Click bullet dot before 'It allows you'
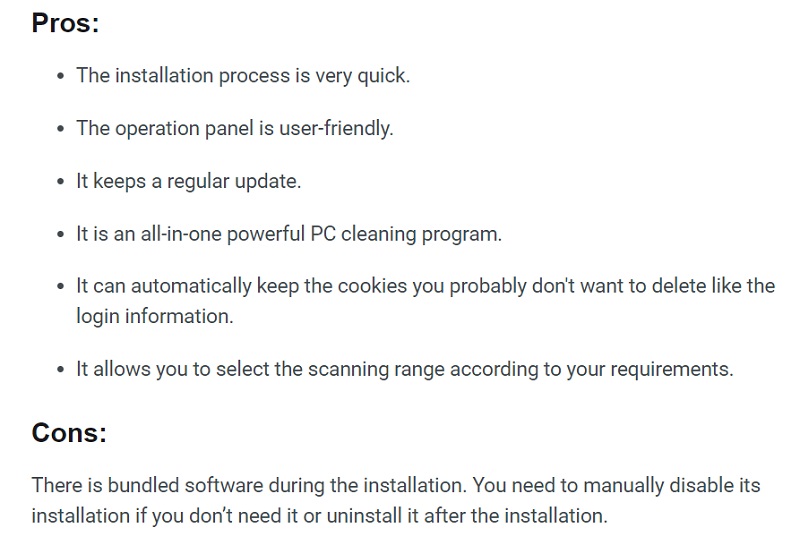This screenshot has height=545, width=800. coord(61,370)
